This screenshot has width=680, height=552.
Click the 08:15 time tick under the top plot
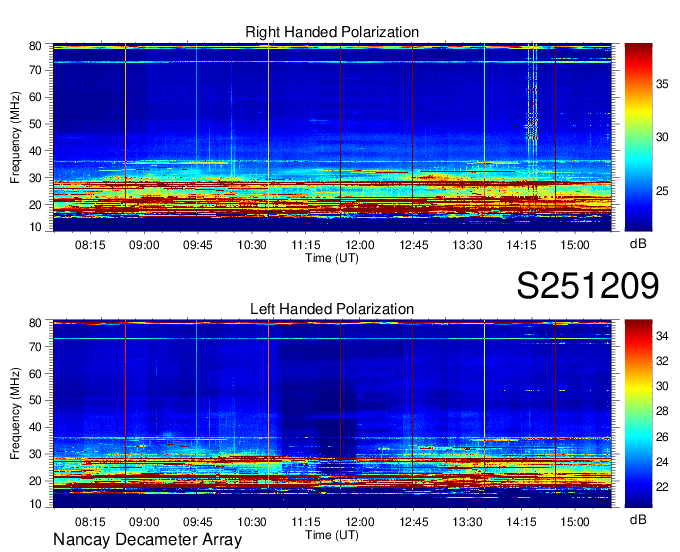[x=90, y=244]
